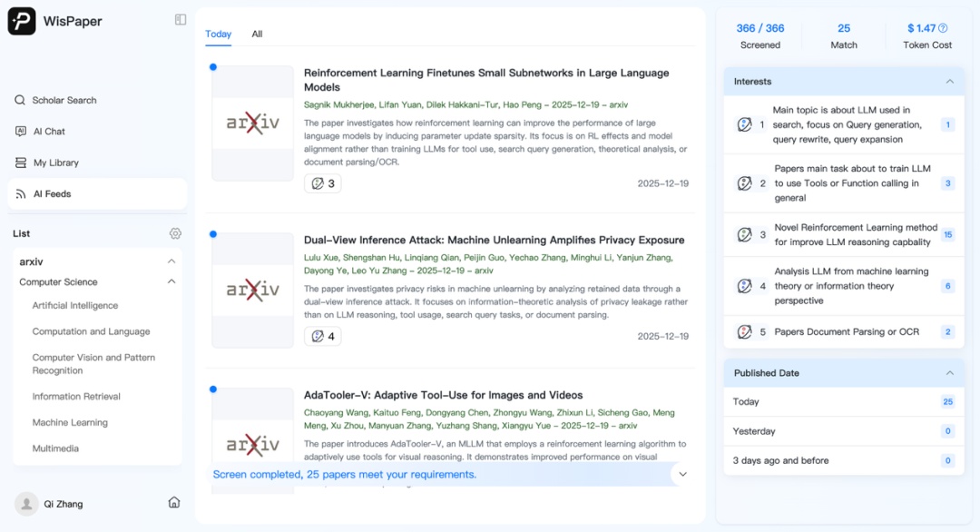Select Computation and Language category
This screenshot has height=532, width=980.
(x=92, y=331)
